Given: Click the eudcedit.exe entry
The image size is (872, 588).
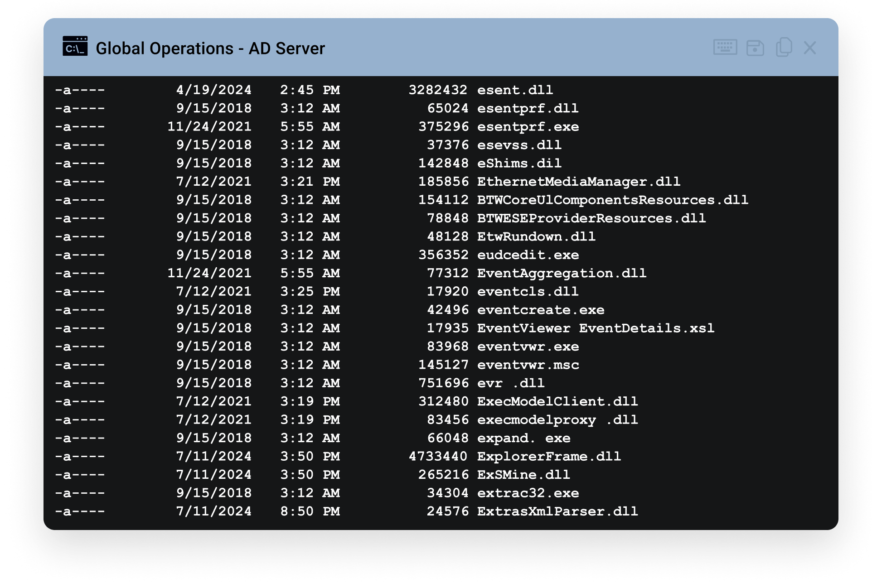Looking at the screenshot, I should [528, 255].
